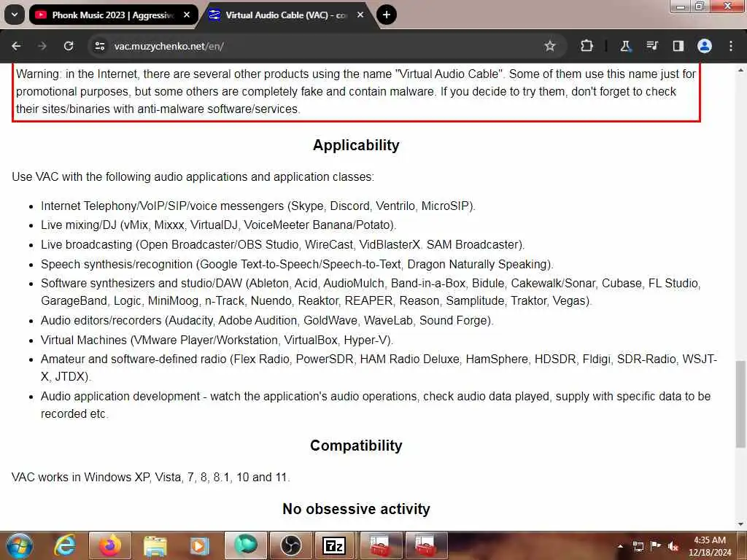Open the Extensions puzzle menu

pos(587,46)
